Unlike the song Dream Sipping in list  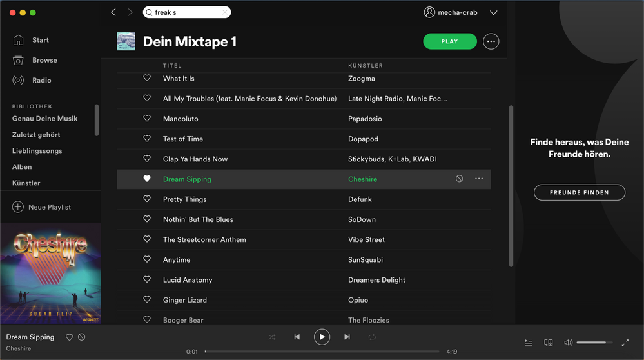[x=146, y=178]
